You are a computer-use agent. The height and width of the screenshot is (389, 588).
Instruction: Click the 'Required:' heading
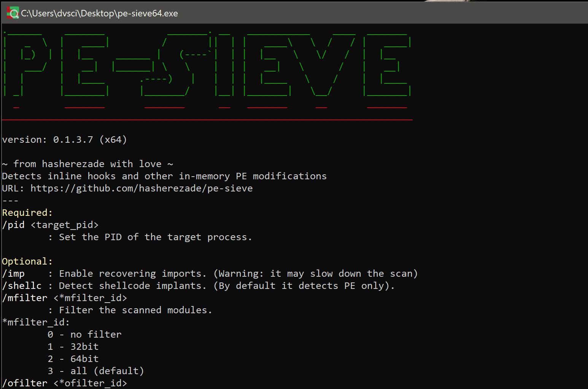pyautogui.click(x=27, y=213)
